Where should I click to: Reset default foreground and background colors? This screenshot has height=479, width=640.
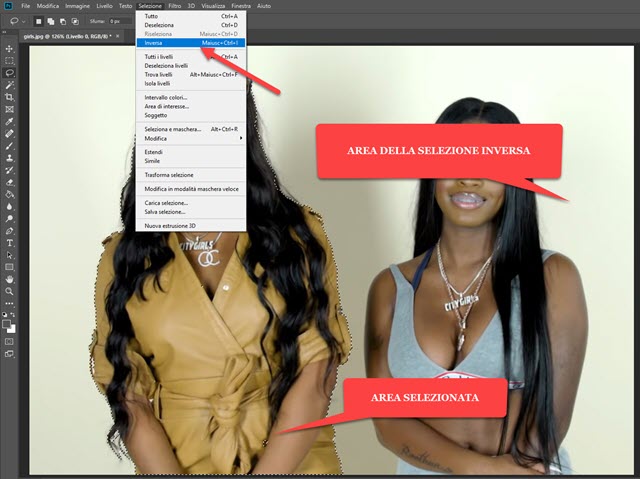(5, 315)
